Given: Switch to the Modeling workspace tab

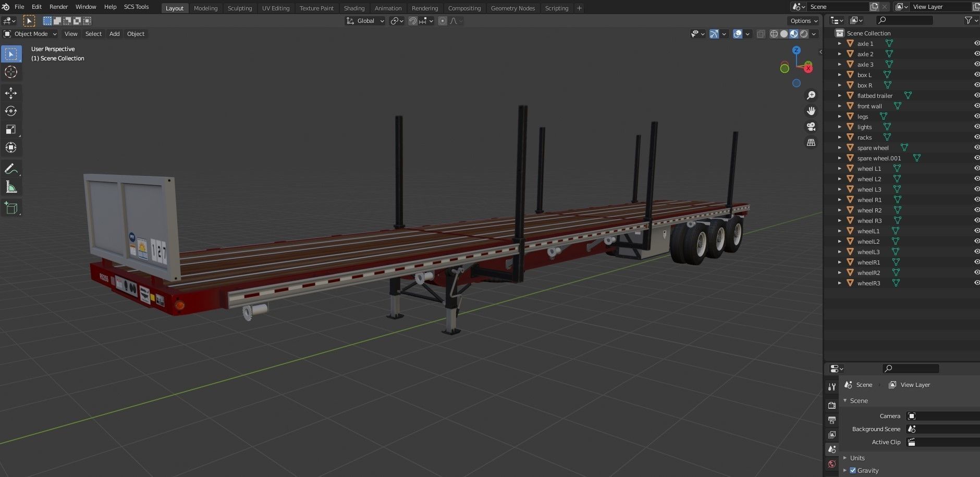Looking at the screenshot, I should [x=205, y=8].
